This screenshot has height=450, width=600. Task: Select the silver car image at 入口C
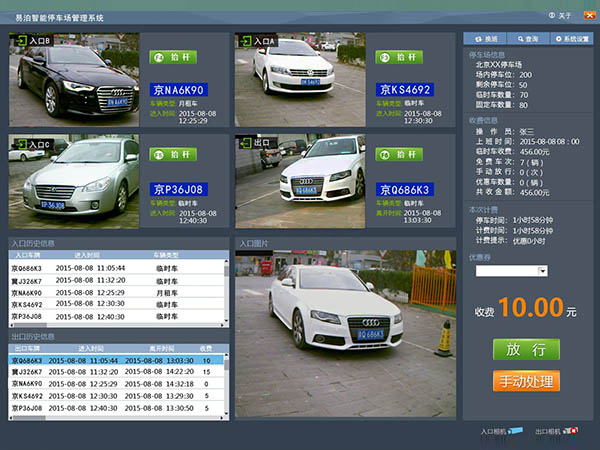[x=74, y=181]
